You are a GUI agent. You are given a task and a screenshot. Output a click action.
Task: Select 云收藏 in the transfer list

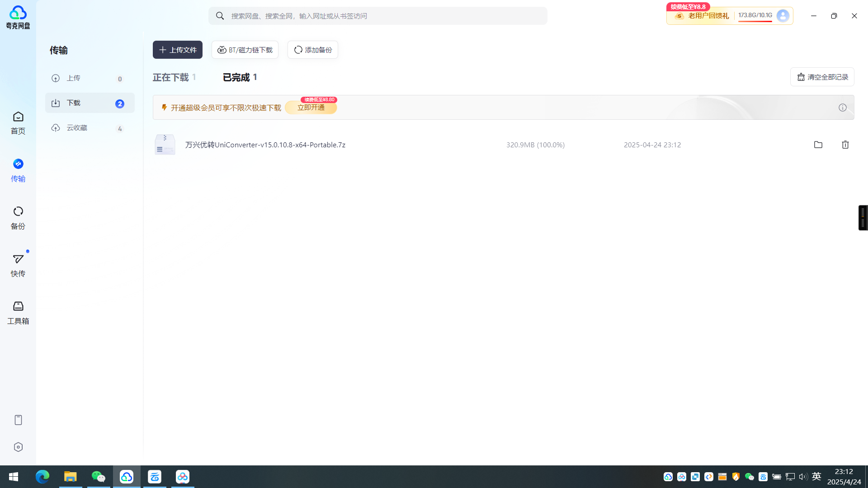coord(90,128)
